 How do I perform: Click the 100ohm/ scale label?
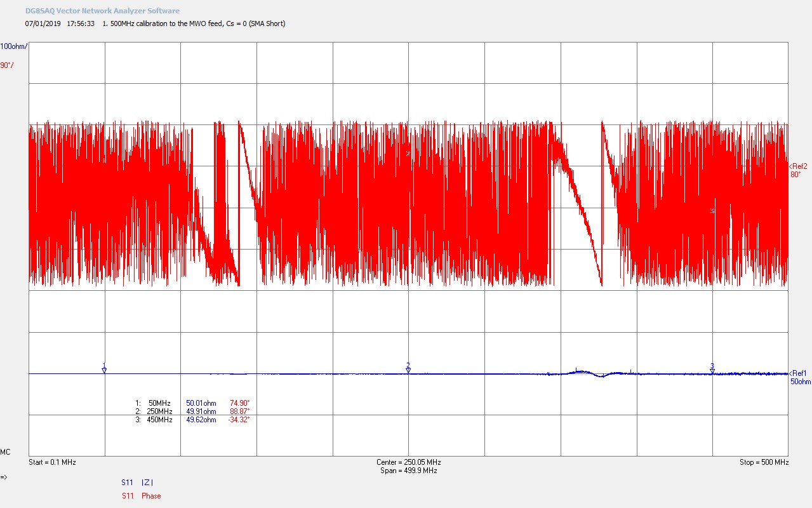14,46
